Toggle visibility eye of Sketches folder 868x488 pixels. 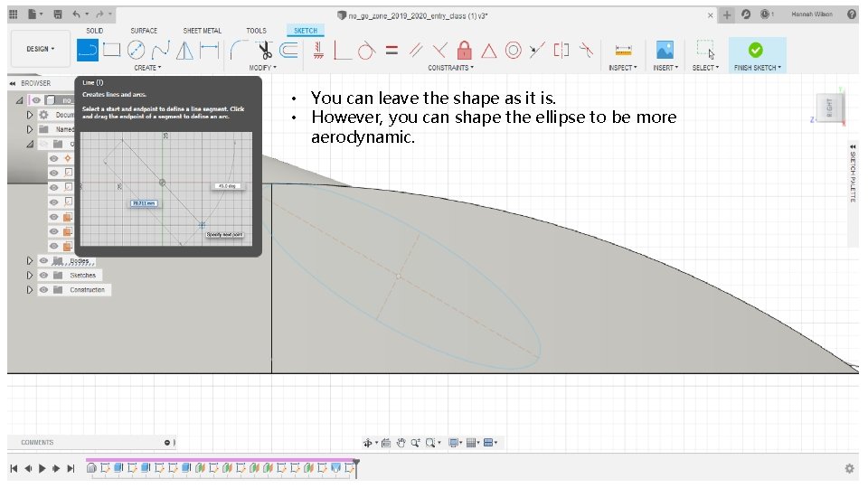(x=43, y=275)
